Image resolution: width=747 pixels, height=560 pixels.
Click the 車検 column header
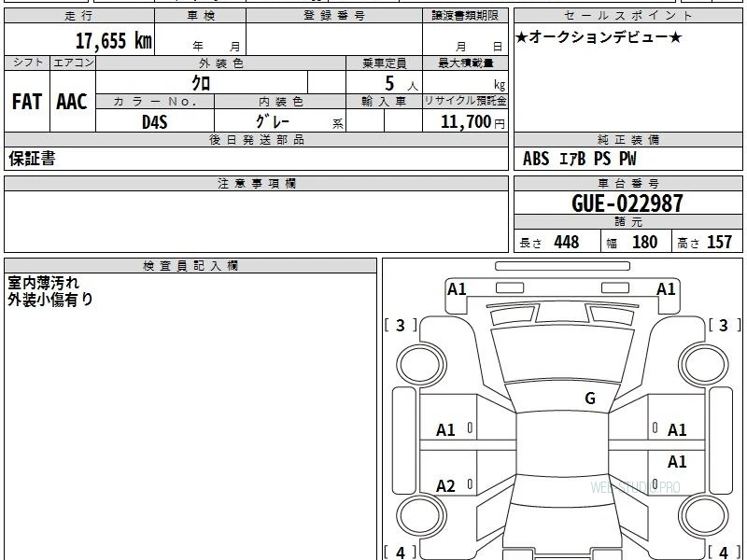tap(201, 16)
